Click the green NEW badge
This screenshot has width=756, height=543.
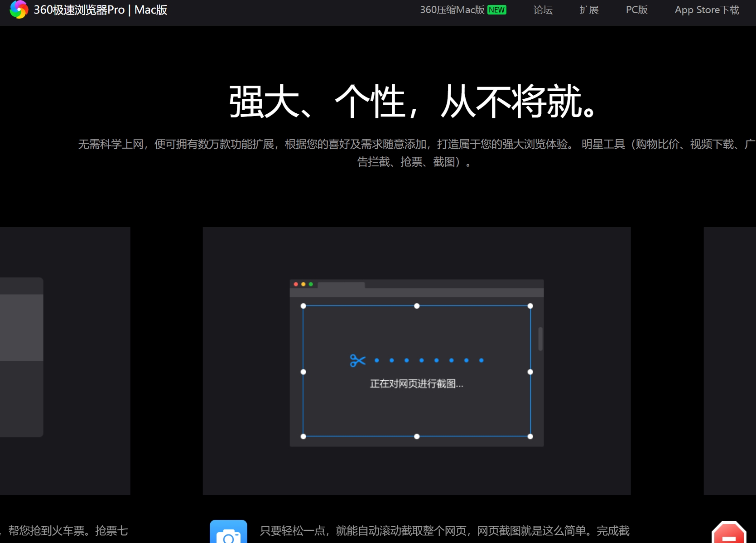(x=497, y=10)
